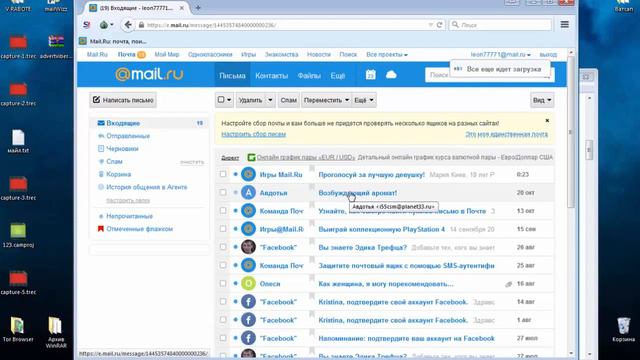
Task: Open the Ещё toolbar dropdown
Action: [x=364, y=100]
